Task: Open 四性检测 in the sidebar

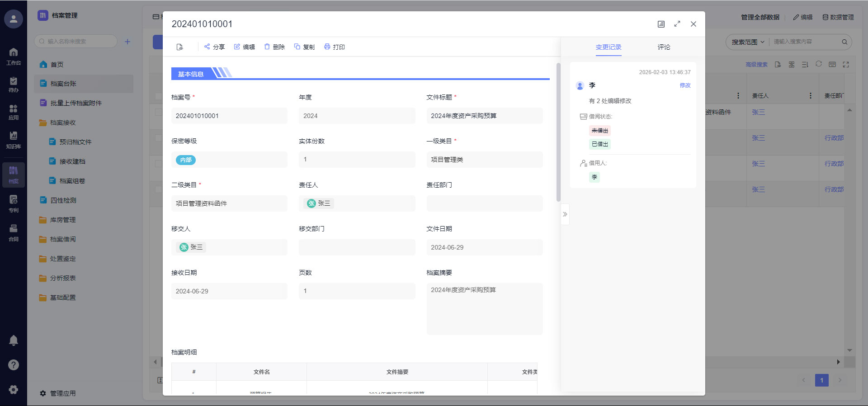Action: (63, 200)
